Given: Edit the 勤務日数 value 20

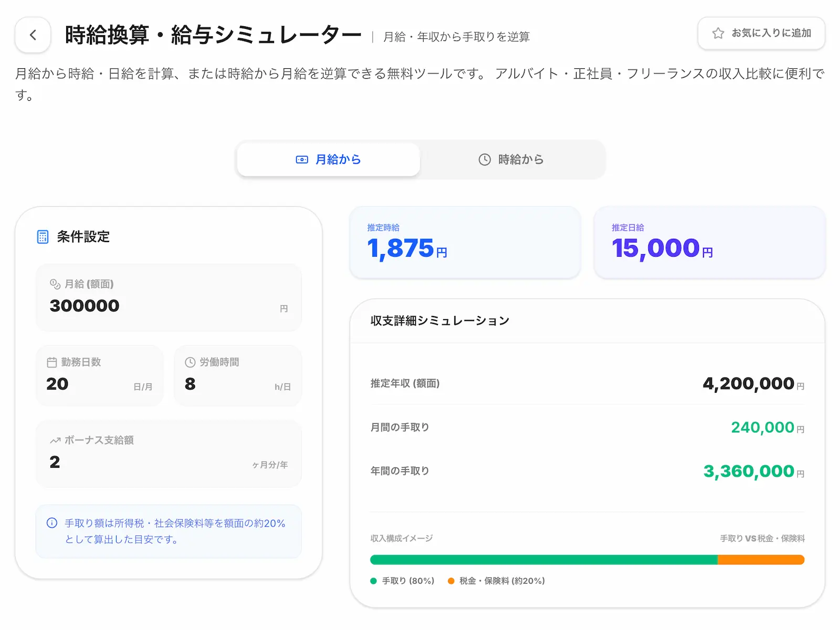Looking at the screenshot, I should (x=57, y=384).
